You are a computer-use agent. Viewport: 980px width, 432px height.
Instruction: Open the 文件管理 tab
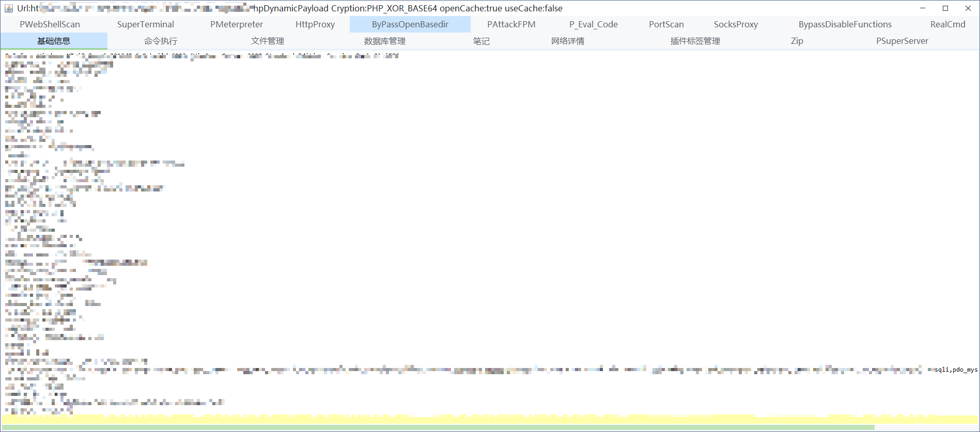pyautogui.click(x=267, y=41)
